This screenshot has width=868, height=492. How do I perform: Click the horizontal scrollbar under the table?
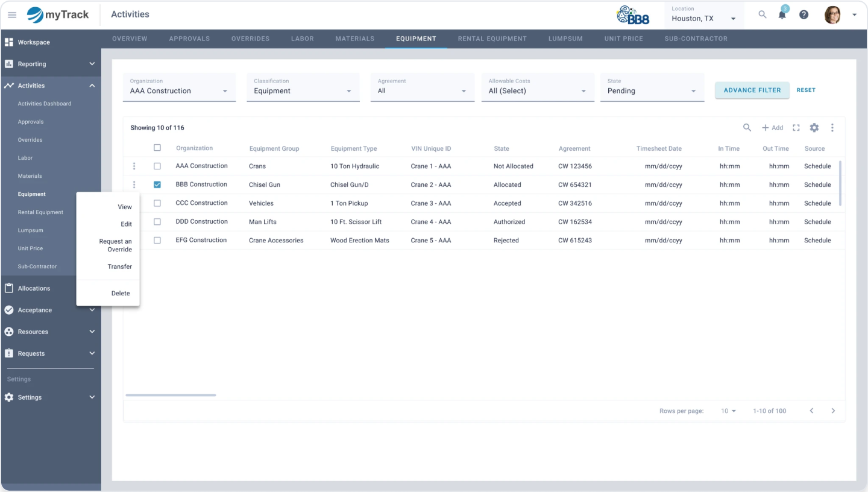click(x=171, y=396)
